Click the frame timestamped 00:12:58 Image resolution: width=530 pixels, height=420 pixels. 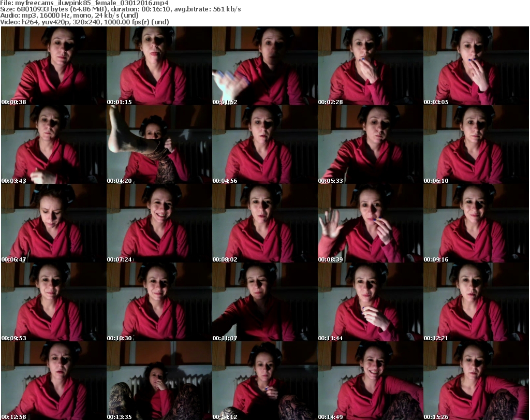(x=54, y=381)
